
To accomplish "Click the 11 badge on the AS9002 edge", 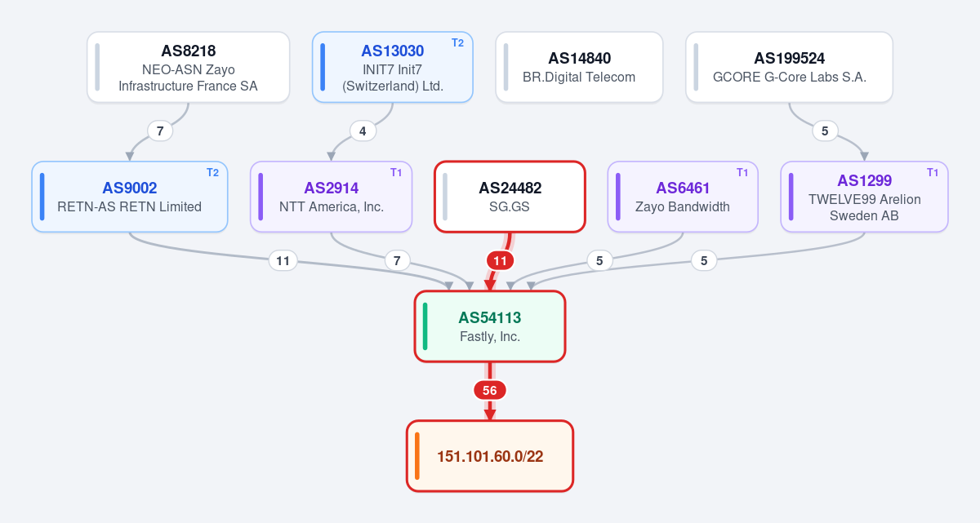I will [283, 261].
